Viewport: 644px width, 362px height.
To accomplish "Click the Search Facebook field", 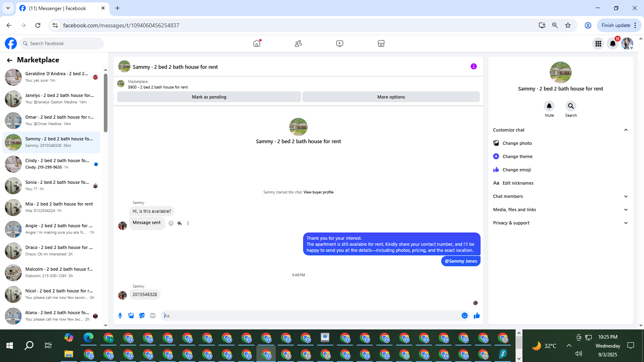I will coord(62,43).
